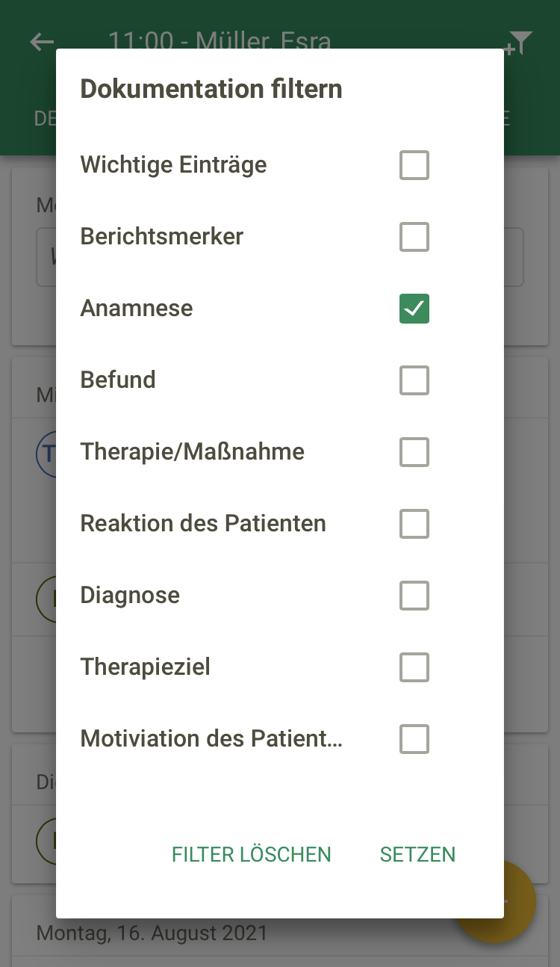Check the Therapie/Maßnahme option
Image resolution: width=560 pixels, height=967 pixels.
click(x=414, y=452)
